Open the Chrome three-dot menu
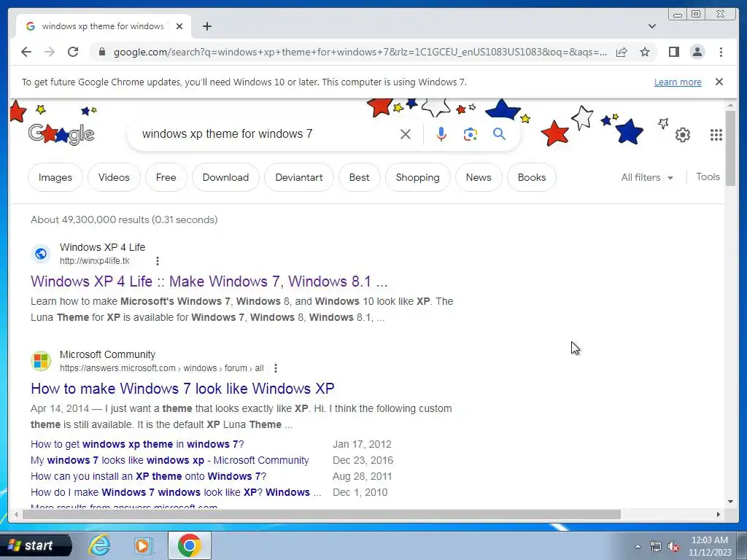This screenshot has width=747, height=560. click(x=721, y=52)
